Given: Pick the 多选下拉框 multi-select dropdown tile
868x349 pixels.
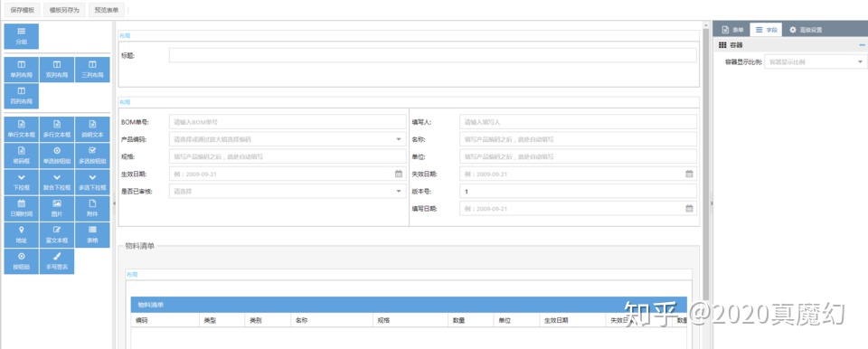Looking at the screenshot, I should point(92,183).
